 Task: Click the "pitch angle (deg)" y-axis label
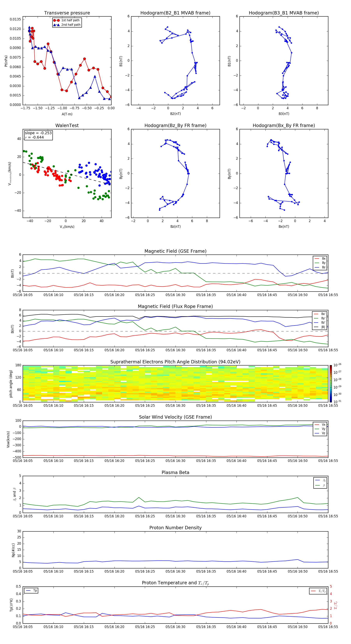11,384
